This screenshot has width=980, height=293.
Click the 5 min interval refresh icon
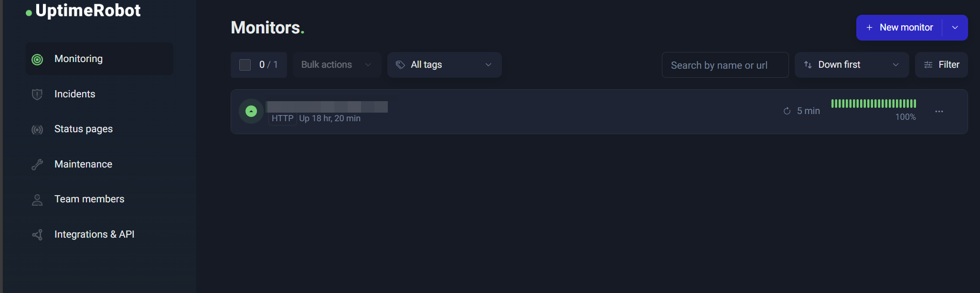pos(787,111)
